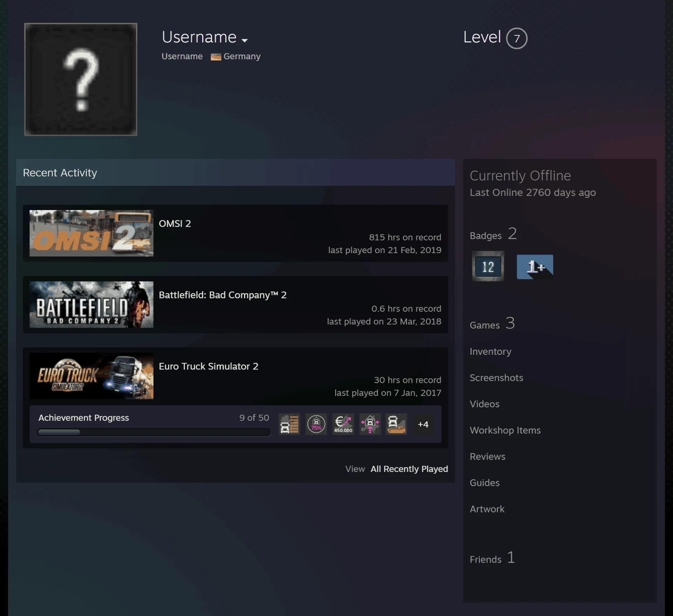Open the Username dropdown arrow
Viewport: 673px width, 616px height.
click(x=245, y=40)
